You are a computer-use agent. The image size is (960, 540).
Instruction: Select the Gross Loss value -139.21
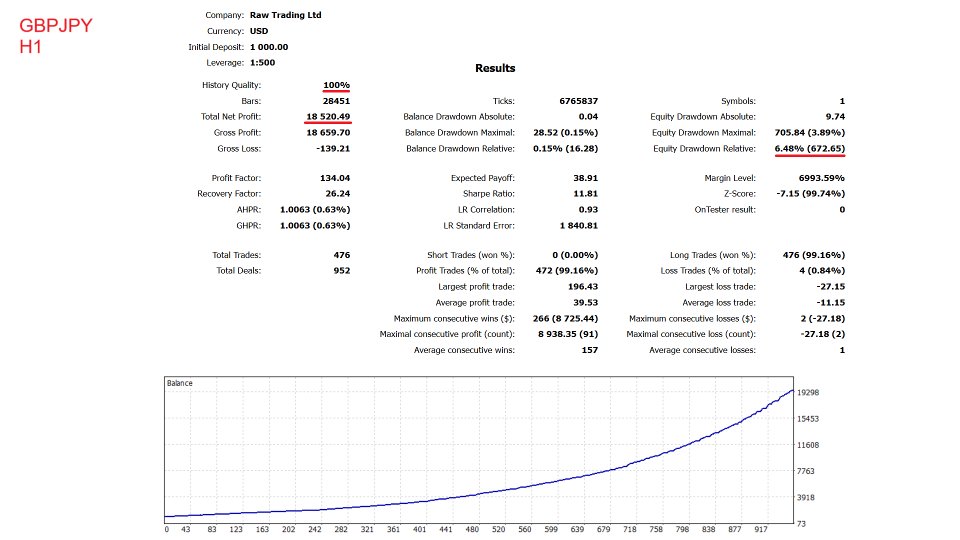(333, 148)
